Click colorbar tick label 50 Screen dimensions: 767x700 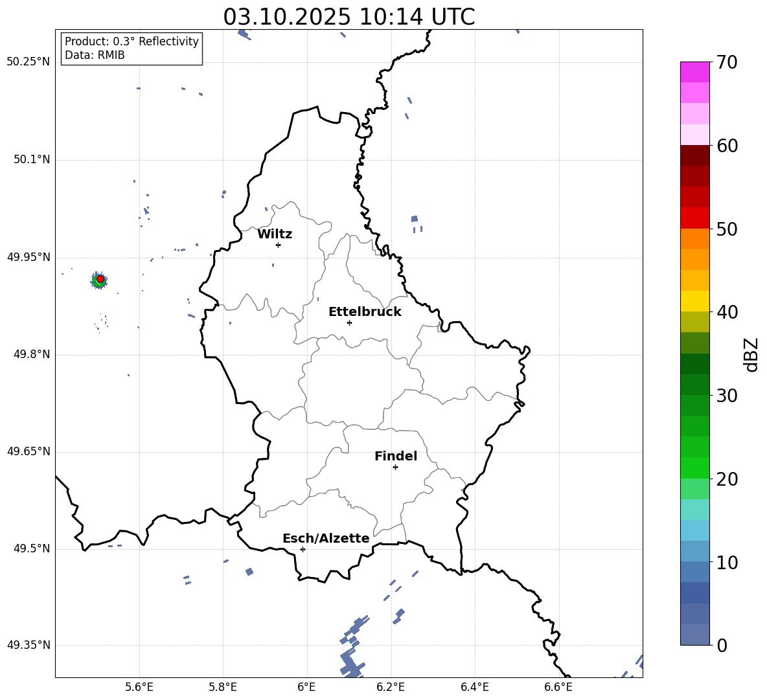point(727,229)
